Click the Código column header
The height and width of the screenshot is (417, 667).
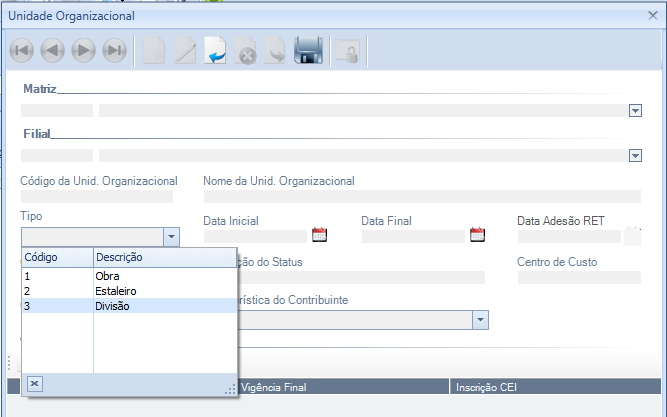57,257
